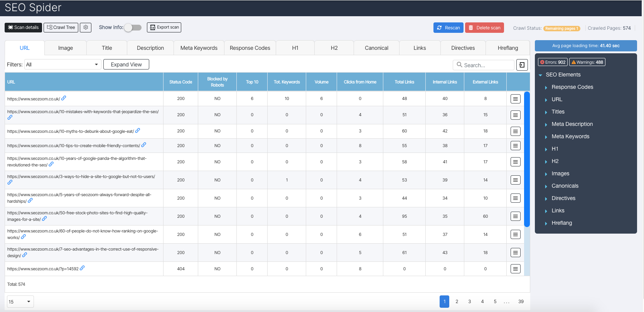Open row menu for 60-of-people URL
The height and width of the screenshot is (312, 644).
tap(515, 234)
